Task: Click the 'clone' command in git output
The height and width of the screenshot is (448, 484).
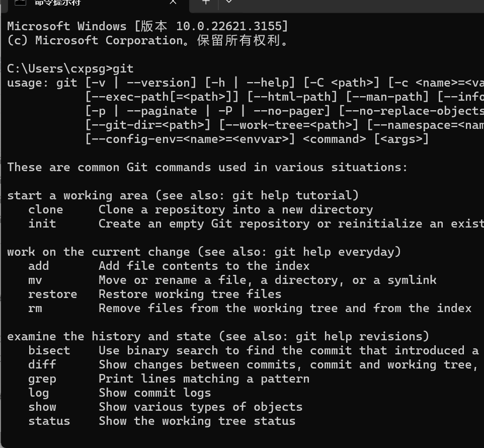Action: click(x=46, y=209)
